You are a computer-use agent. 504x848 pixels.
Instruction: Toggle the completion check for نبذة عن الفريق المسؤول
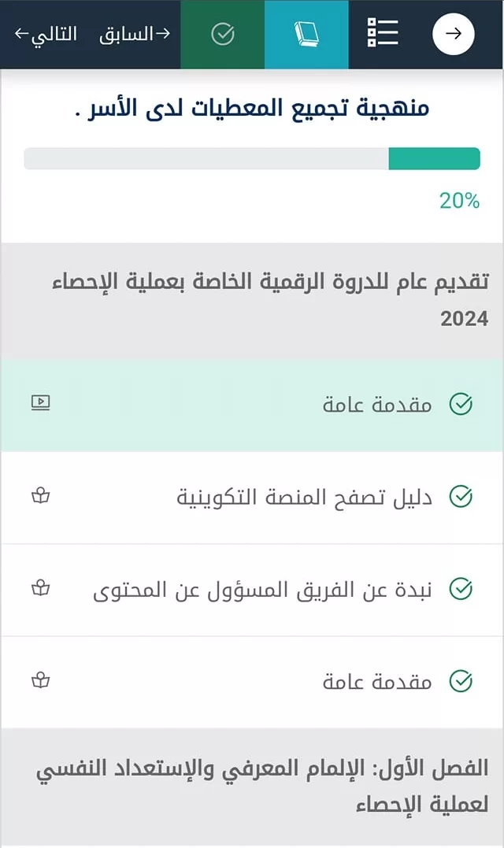click(x=461, y=589)
